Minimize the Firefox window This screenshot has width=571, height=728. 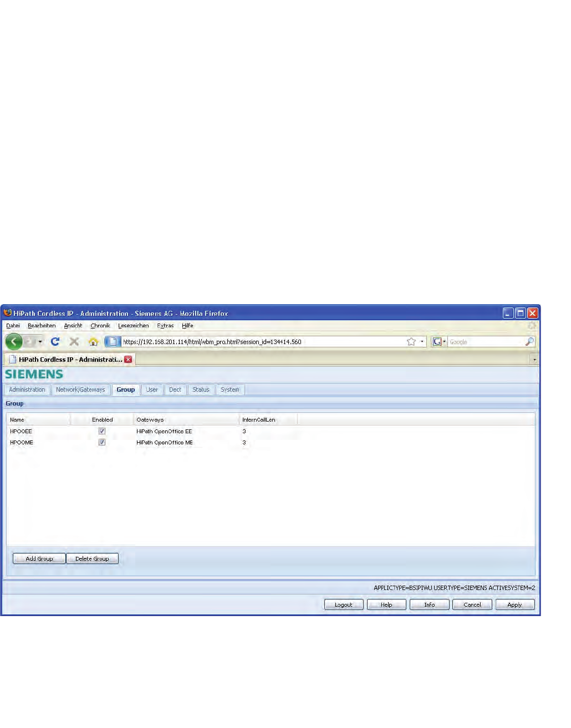[508, 313]
